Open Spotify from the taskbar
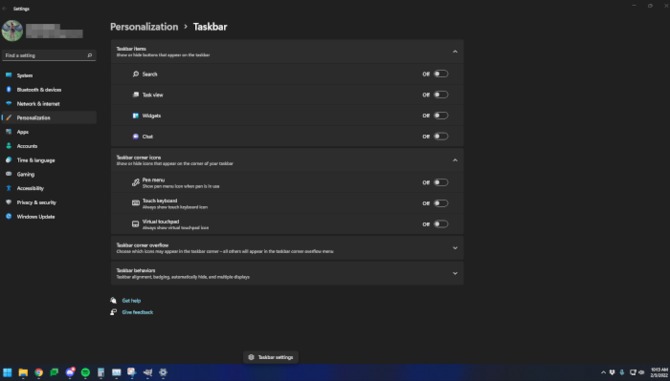Image resolution: width=670 pixels, height=381 pixels. click(85, 372)
